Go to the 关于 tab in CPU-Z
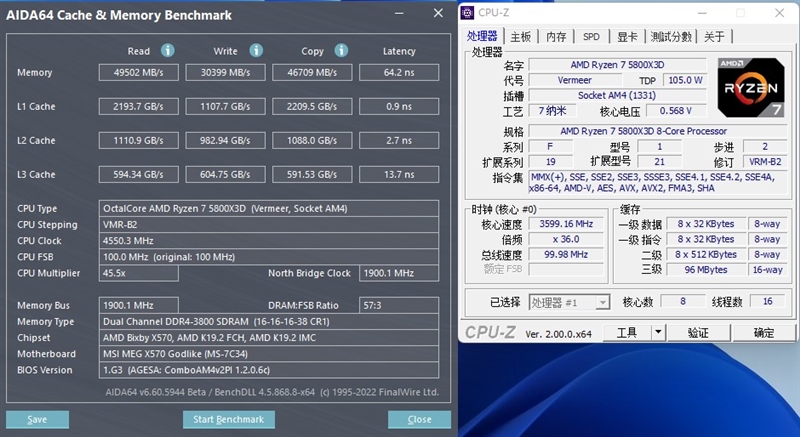Image resolution: width=800 pixels, height=437 pixels. [714, 37]
